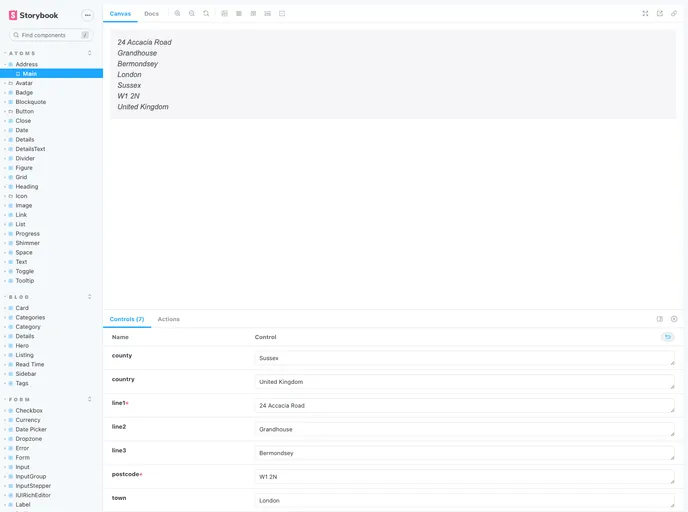
Task: Click the rendered text 'United Kingdom' in canvas
Action: click(143, 107)
